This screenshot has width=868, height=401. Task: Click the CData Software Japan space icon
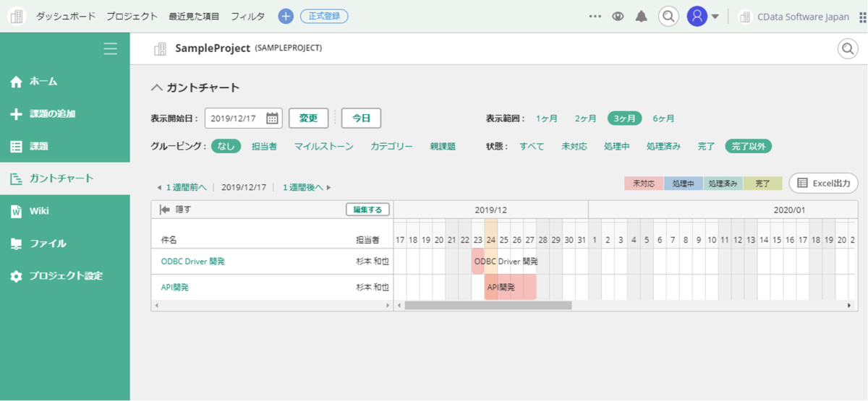(744, 17)
